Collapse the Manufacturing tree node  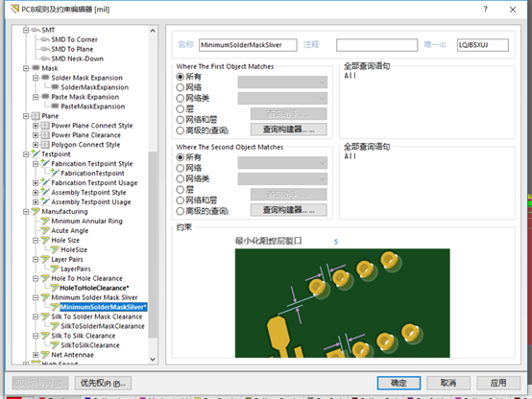click(26, 212)
